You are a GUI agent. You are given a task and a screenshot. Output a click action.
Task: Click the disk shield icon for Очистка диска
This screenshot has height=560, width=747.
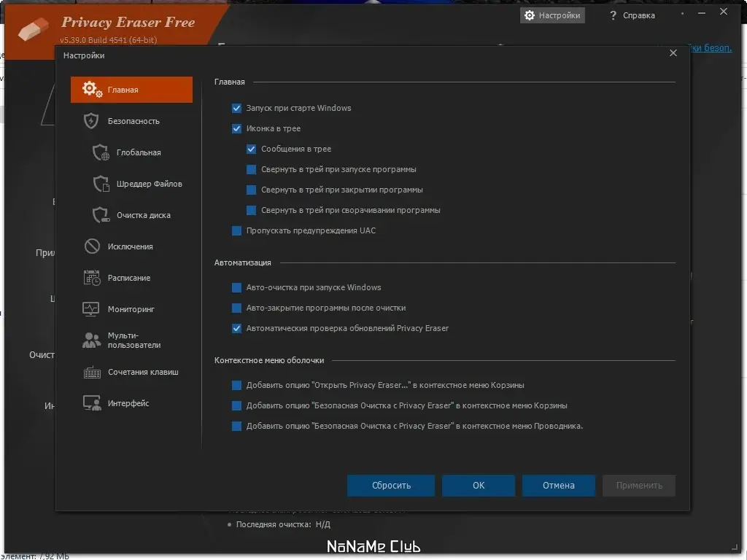tap(101, 215)
